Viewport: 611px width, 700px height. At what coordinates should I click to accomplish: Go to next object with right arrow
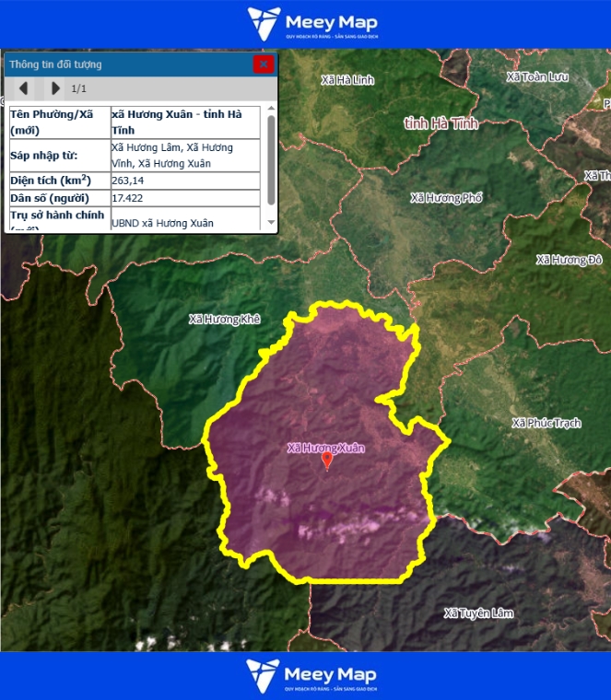tap(55, 88)
